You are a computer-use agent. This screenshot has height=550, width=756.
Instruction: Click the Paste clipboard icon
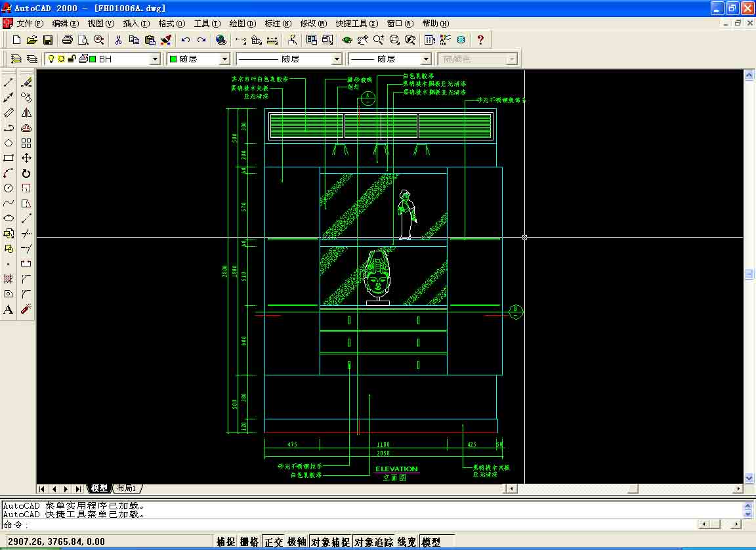click(x=150, y=40)
